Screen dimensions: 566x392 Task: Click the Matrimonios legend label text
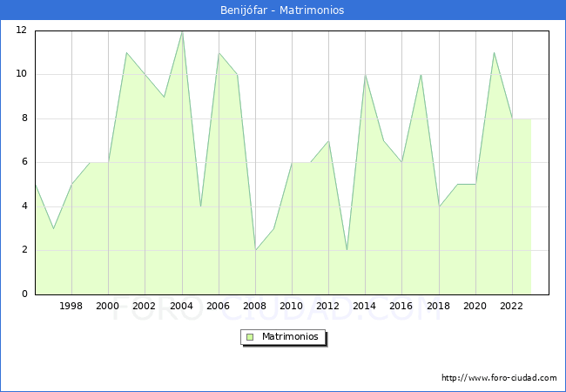(x=290, y=336)
